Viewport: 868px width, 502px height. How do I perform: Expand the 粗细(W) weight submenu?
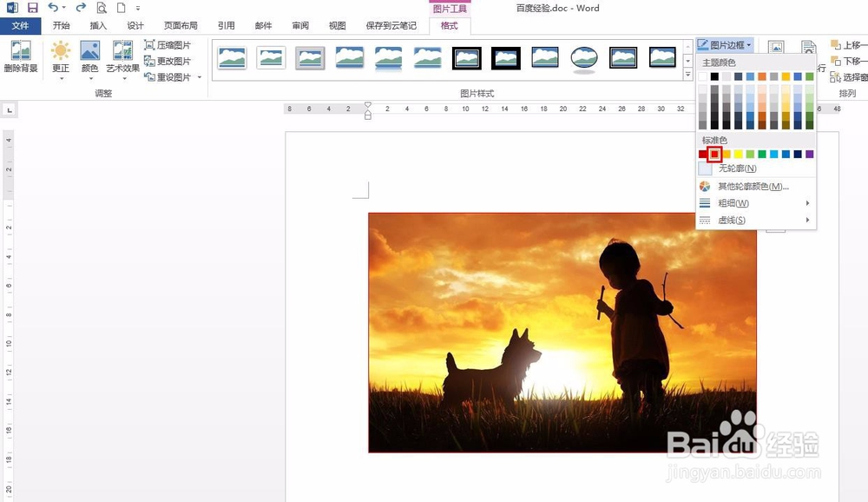[756, 203]
